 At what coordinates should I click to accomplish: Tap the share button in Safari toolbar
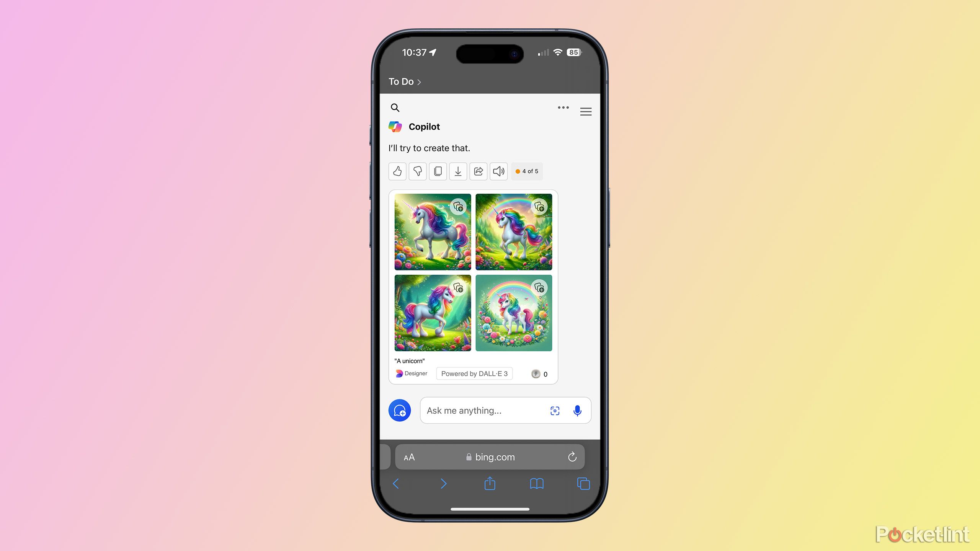coord(489,483)
